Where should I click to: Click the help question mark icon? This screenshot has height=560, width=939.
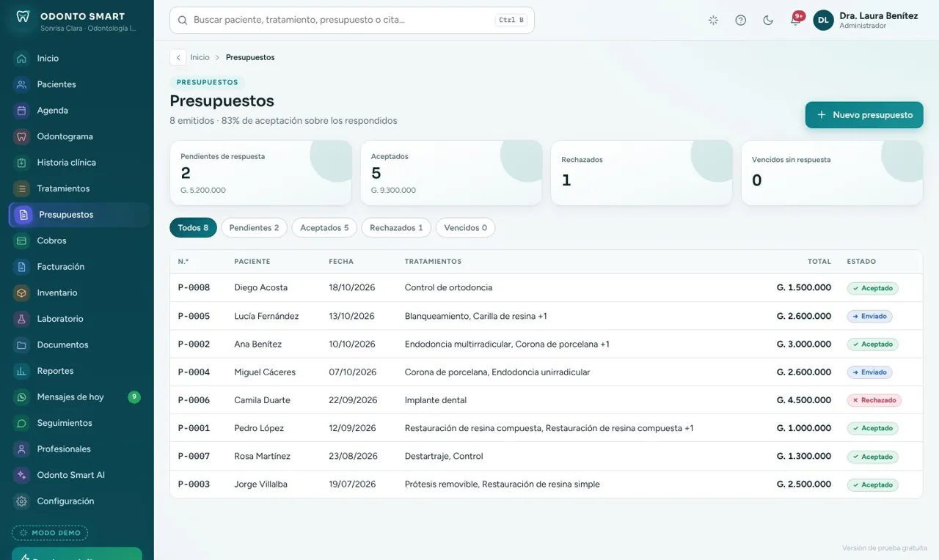[x=741, y=21]
